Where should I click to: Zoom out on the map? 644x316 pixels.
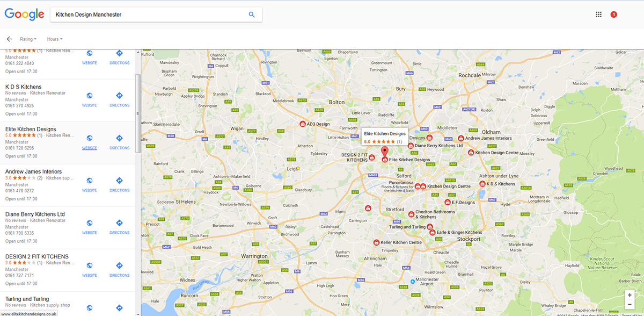630,305
